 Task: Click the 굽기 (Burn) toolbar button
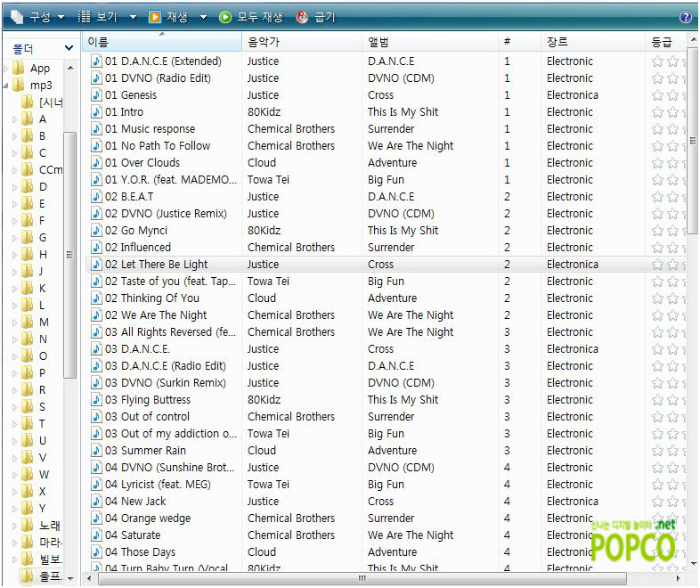[315, 18]
